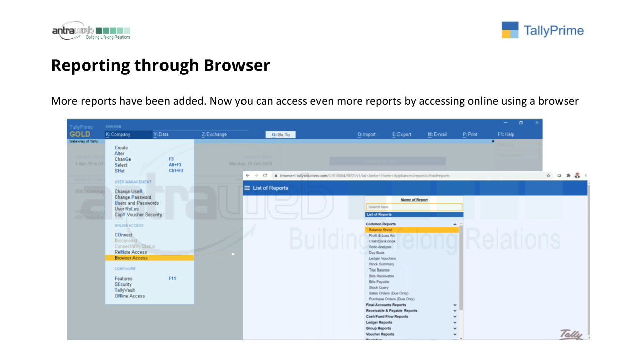Viewport: 644px width, 362px height.
Task: Expand the Cash/Fund Flow Reports section
Action: (x=455, y=317)
